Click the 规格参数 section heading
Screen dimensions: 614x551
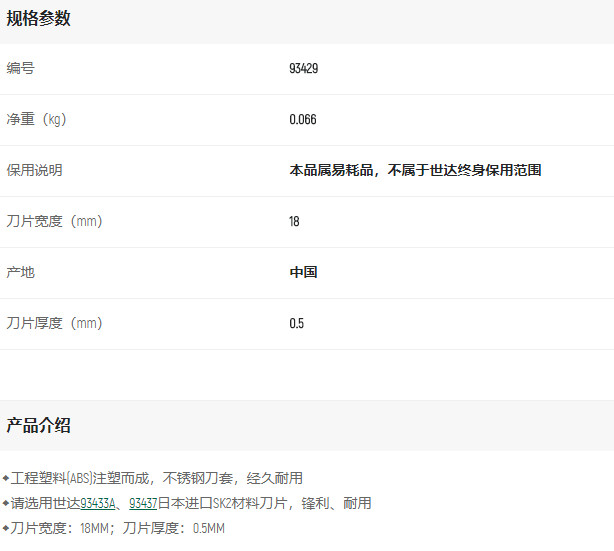coord(39,18)
